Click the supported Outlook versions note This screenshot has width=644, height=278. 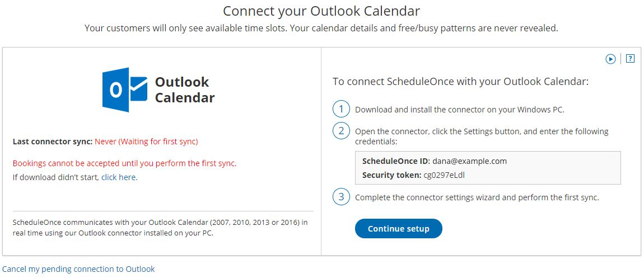coord(160,228)
